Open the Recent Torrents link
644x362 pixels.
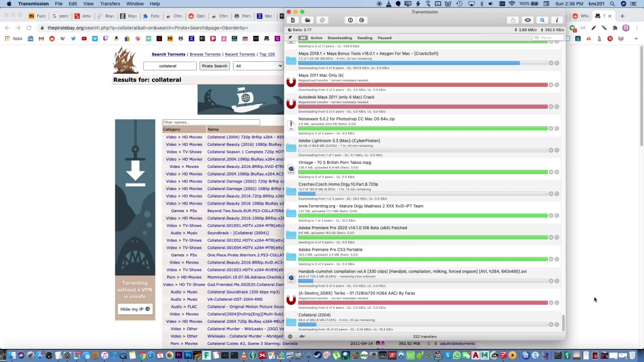click(x=240, y=54)
